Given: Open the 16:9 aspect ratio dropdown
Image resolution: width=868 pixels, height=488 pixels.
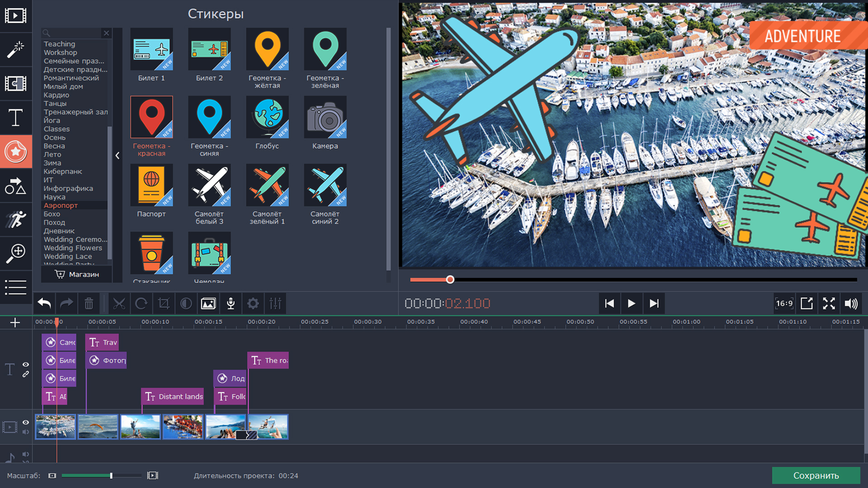Looking at the screenshot, I should [784, 304].
